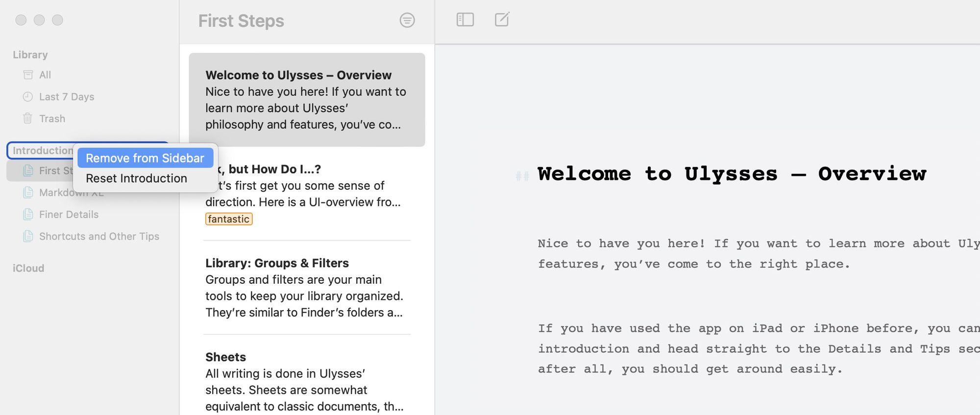This screenshot has width=980, height=415.
Task: Select Last 7 Days filter
Action: tap(67, 97)
